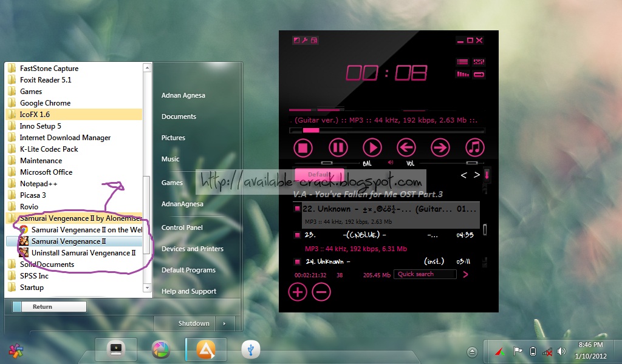622x364 pixels.
Task: Click the playlist vertical scrollbar handle
Action: [x=485, y=229]
